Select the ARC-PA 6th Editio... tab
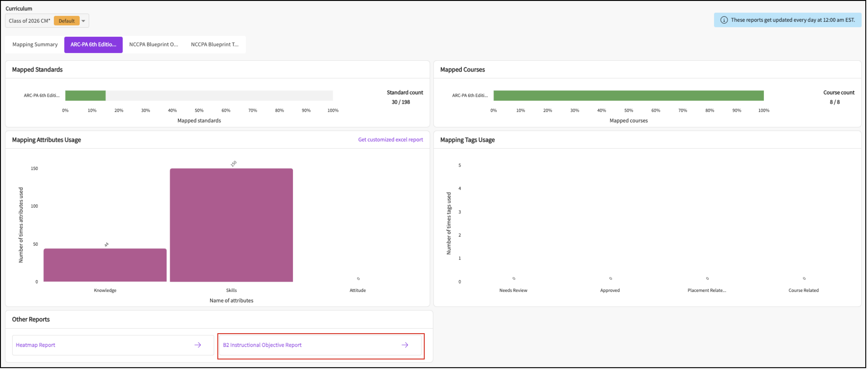 [x=93, y=44]
